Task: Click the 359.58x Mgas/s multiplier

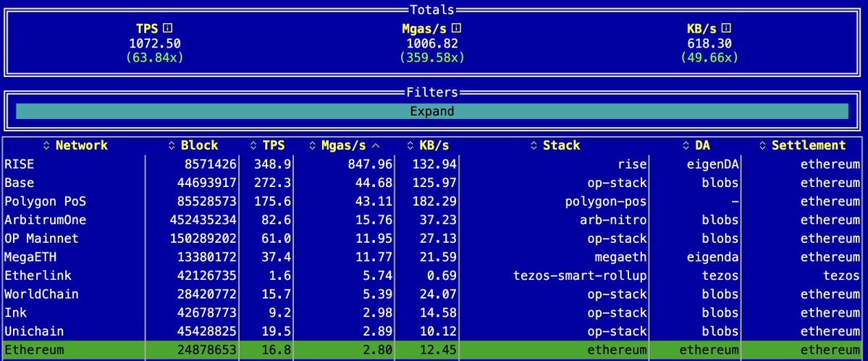Action: click(x=432, y=58)
